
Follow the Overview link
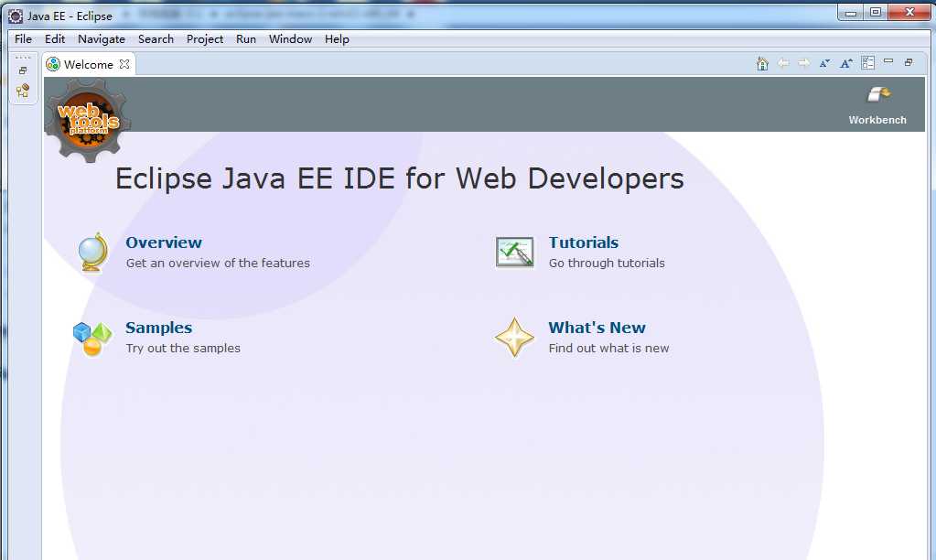164,242
